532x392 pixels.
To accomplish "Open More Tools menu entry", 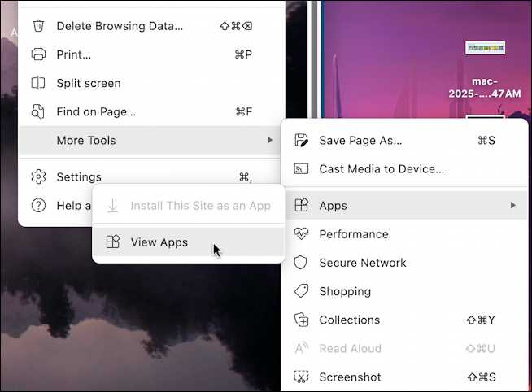I will [151, 140].
